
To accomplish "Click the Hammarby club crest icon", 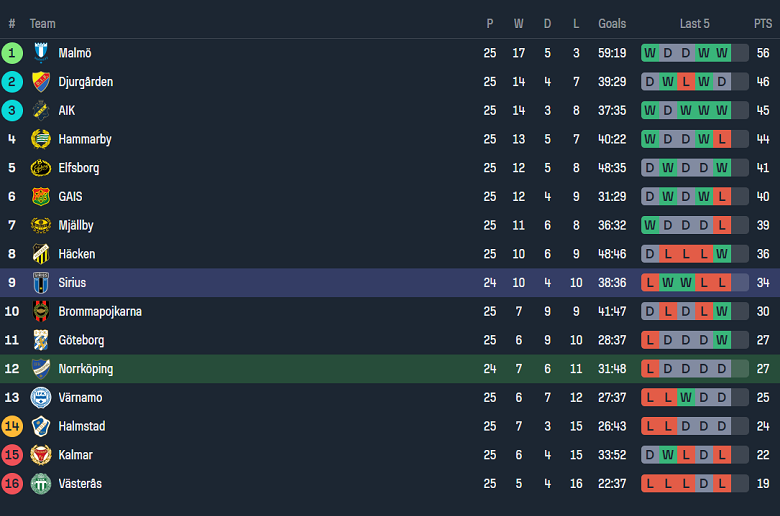I will coord(41,139).
